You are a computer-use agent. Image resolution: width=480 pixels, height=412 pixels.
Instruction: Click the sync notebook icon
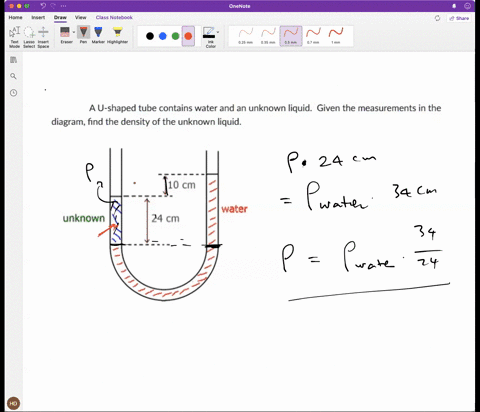click(437, 18)
